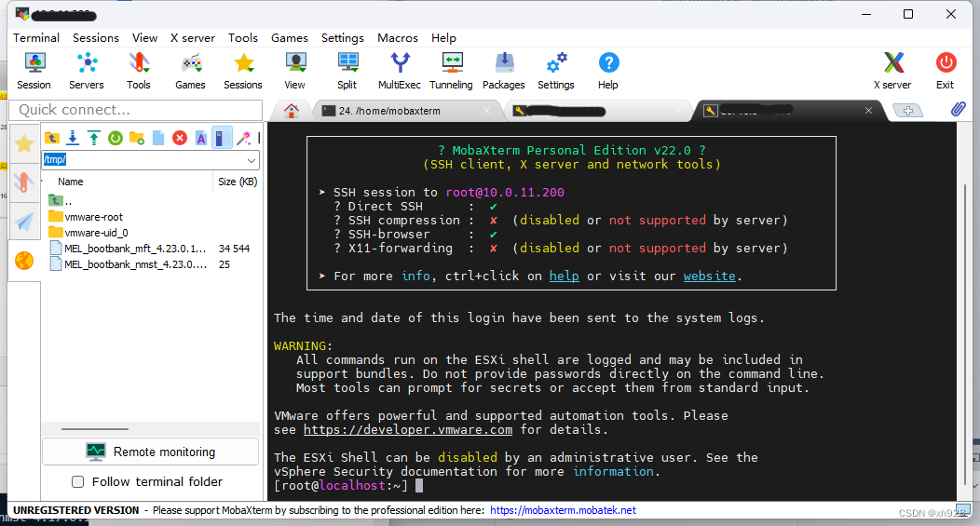Click the file list horizontal scrollbar

coord(95,429)
